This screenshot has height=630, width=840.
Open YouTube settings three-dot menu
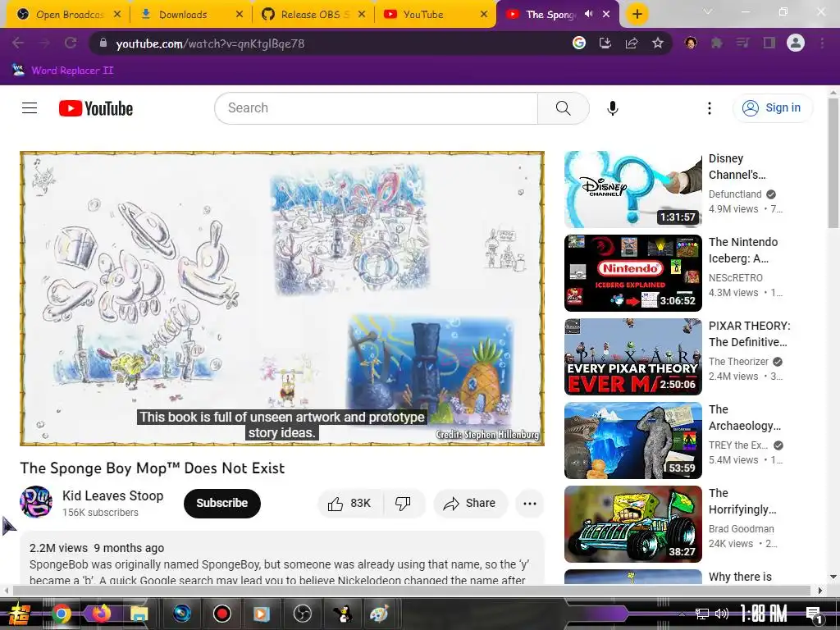click(x=710, y=108)
